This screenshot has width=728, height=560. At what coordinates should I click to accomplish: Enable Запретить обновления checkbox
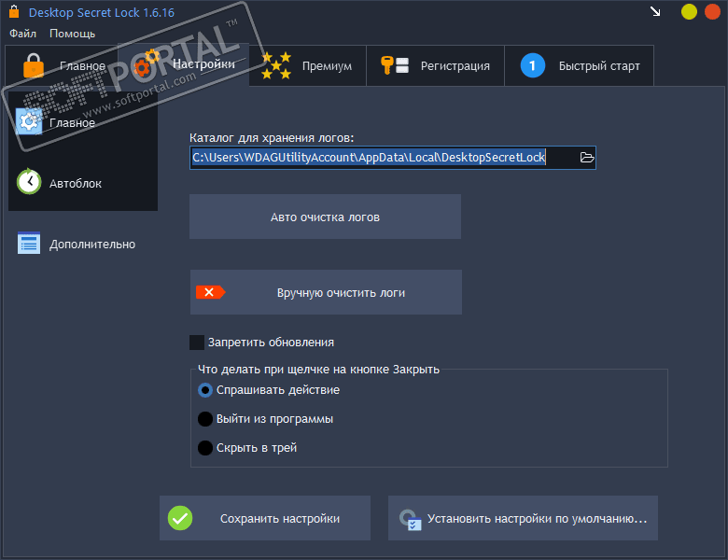197,343
